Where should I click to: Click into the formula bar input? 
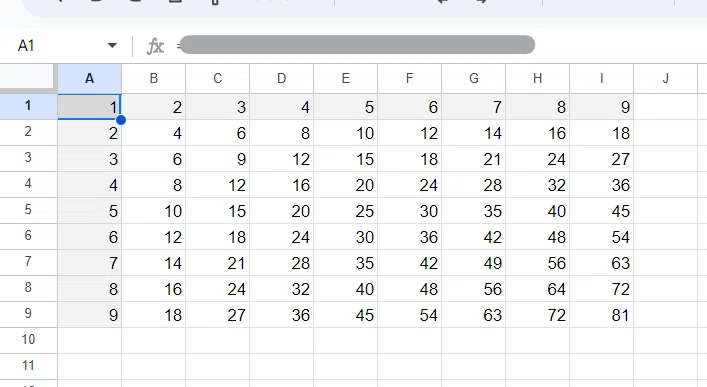356,45
